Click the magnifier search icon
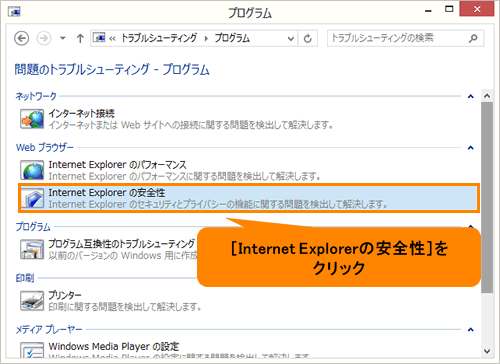This screenshot has height=364, width=500. click(x=473, y=39)
